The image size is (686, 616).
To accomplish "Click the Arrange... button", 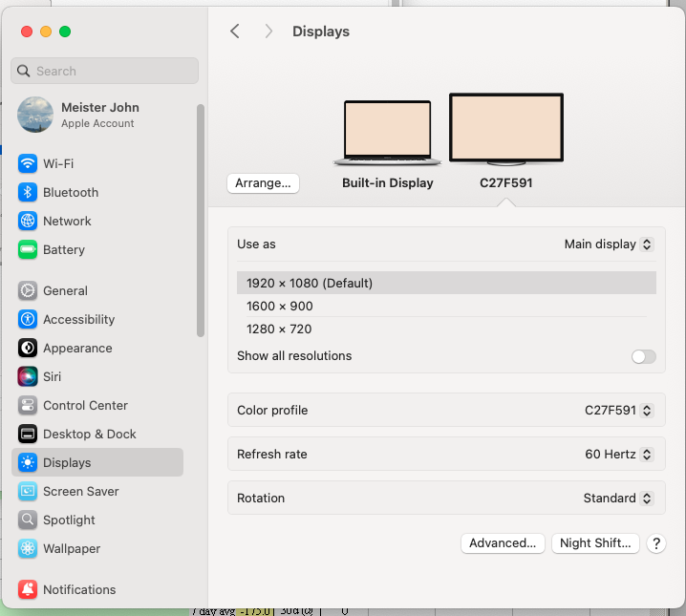I will point(263,183).
